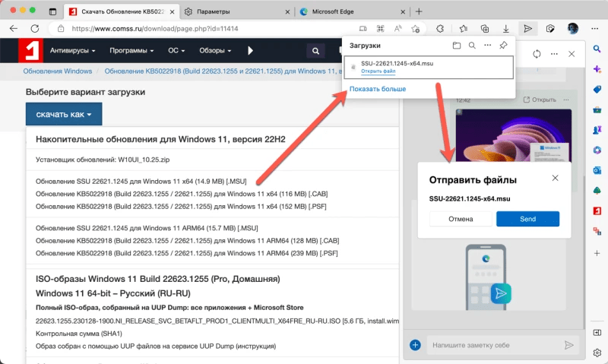Viewport: 608px width, 364px height.
Task: Open the Favorites star list
Action: (x=464, y=28)
